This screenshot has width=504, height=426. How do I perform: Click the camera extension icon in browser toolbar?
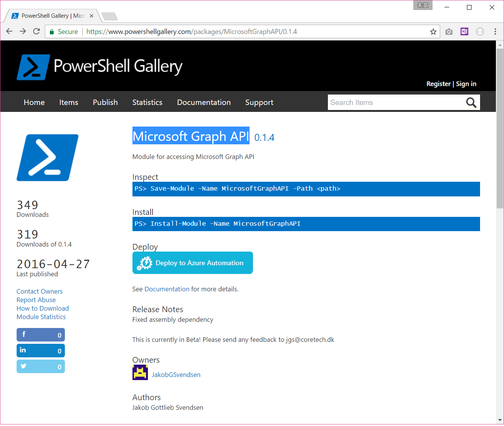coord(449,31)
